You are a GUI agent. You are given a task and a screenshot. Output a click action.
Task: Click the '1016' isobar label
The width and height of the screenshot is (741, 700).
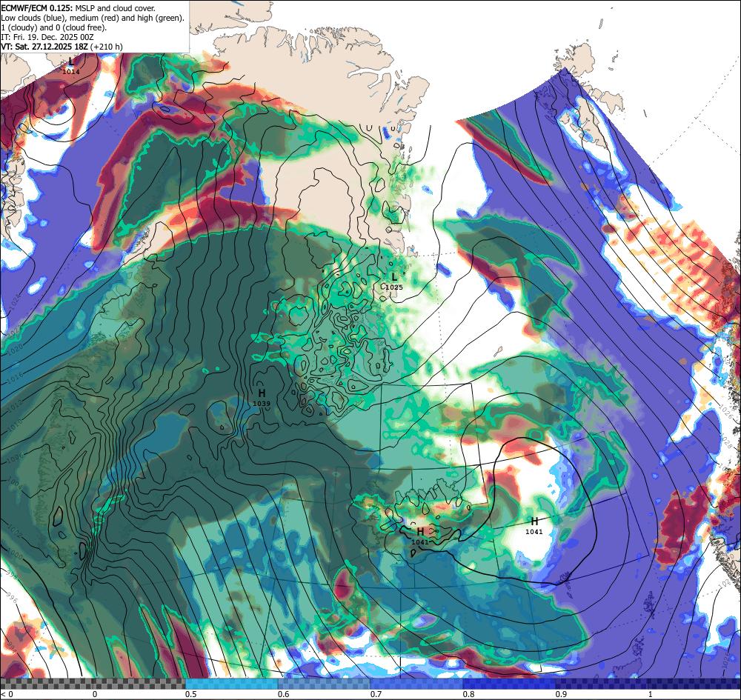point(15,377)
